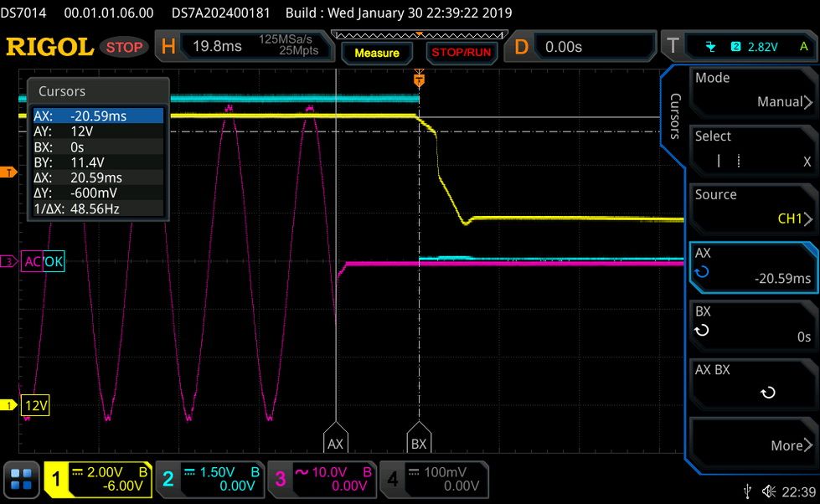The image size is (820, 504).
Task: Tap the falling edge trigger slope icon
Action: pos(710,47)
